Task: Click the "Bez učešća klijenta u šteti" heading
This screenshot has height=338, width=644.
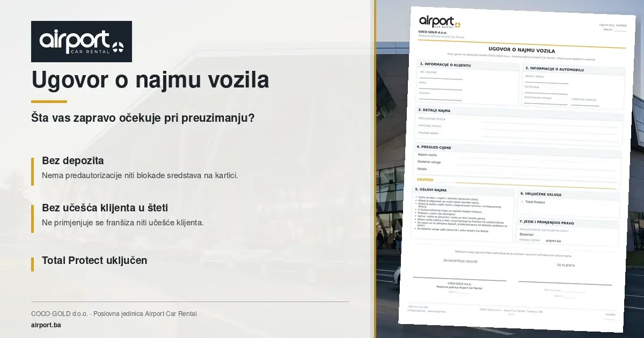Action: click(105, 208)
